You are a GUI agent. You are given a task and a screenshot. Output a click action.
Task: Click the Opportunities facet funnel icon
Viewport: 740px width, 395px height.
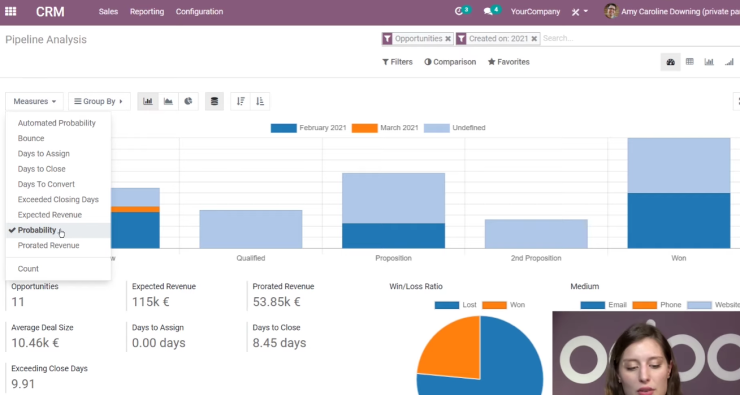(387, 39)
